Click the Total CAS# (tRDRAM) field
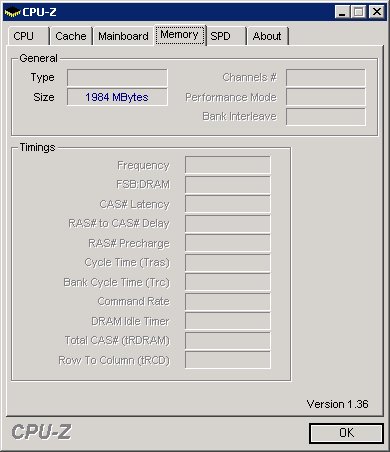Viewport: 390px width, 452px height. (x=228, y=341)
